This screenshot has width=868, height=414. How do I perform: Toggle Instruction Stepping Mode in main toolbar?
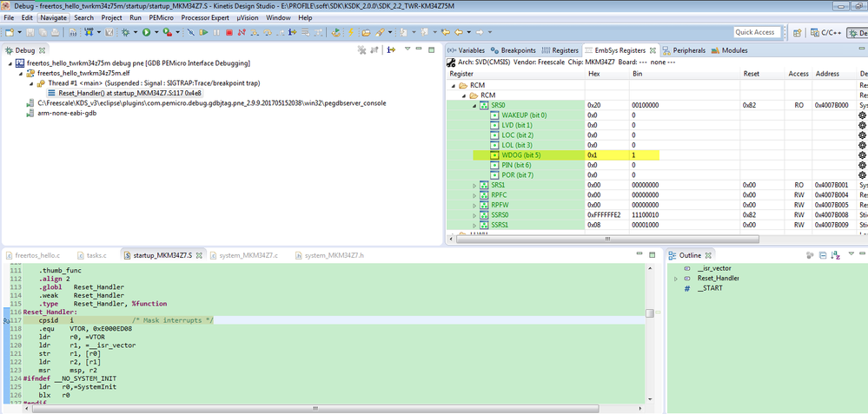pyautogui.click(x=292, y=32)
